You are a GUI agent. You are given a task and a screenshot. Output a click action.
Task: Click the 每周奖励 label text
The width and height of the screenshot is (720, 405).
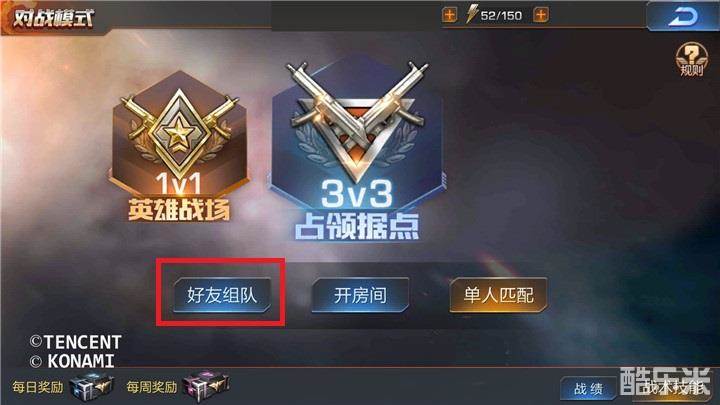coord(152,387)
